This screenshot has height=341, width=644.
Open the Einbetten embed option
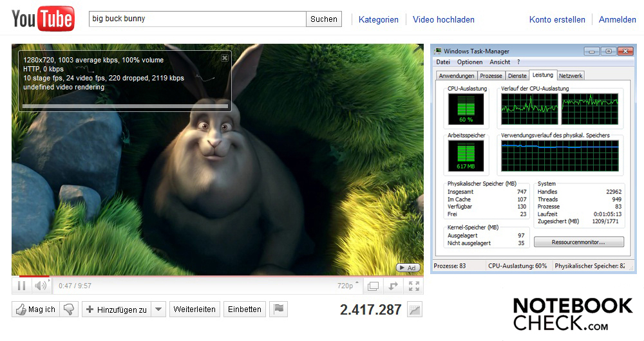click(x=245, y=309)
